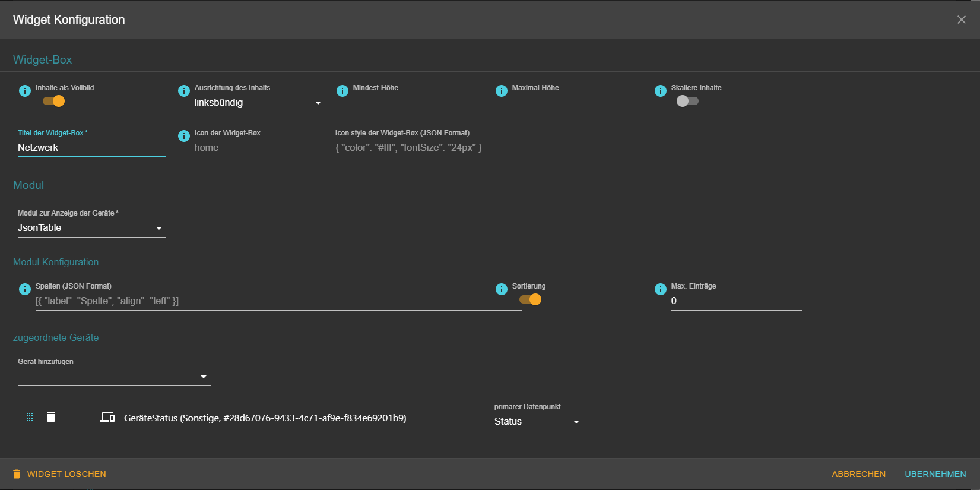
Task: Click the info icon next to Skaliere Inhalte
Action: pos(661,91)
